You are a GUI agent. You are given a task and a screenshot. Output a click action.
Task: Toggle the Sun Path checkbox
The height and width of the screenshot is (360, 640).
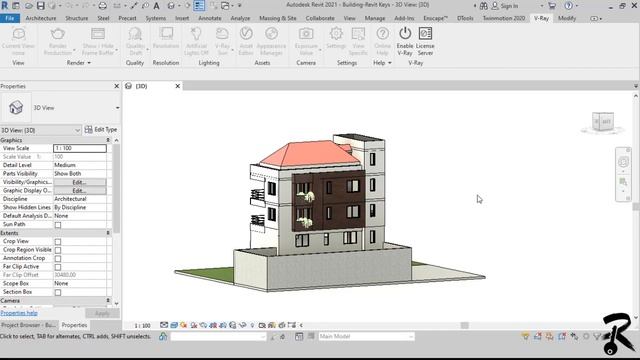click(x=58, y=225)
